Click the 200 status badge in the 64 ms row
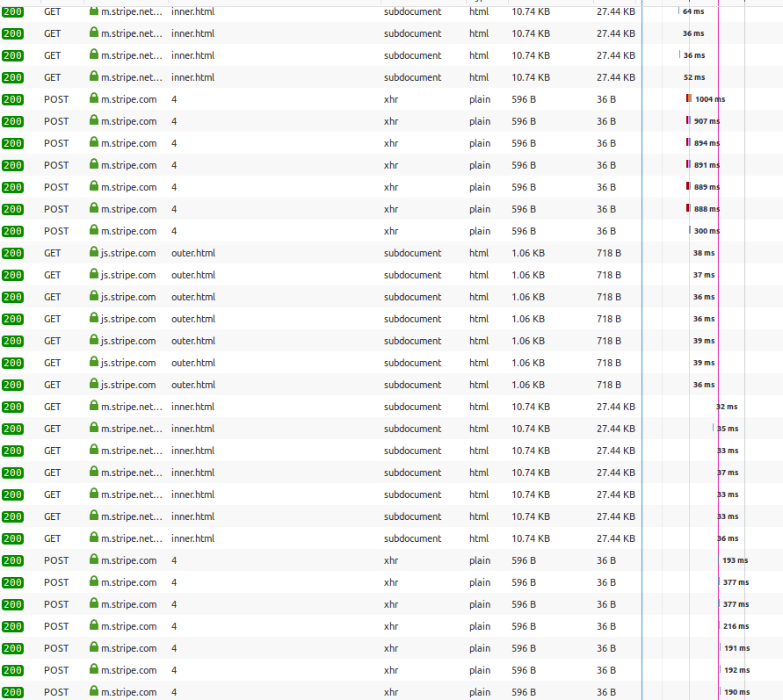This screenshot has width=783, height=700. coord(12,11)
